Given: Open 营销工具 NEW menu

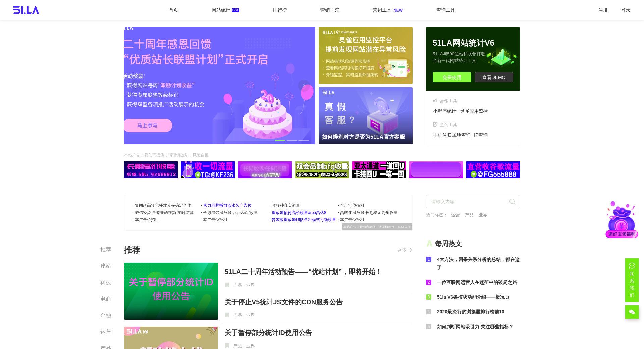Looking at the screenshot, I should (x=387, y=10).
